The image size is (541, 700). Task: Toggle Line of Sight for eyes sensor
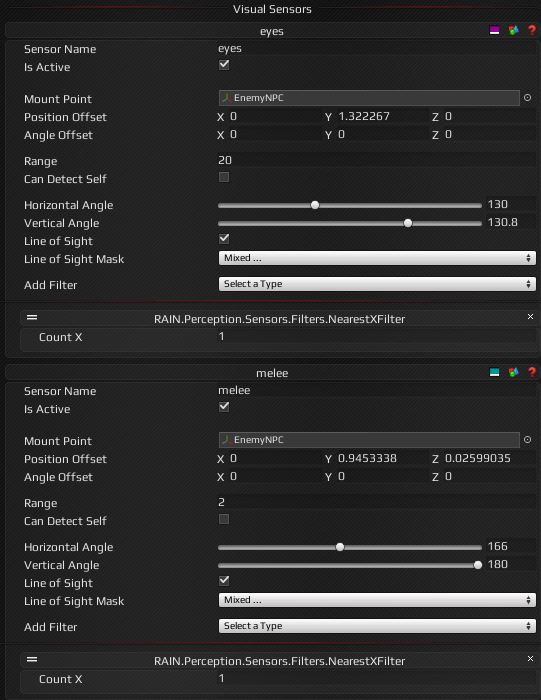[224, 239]
